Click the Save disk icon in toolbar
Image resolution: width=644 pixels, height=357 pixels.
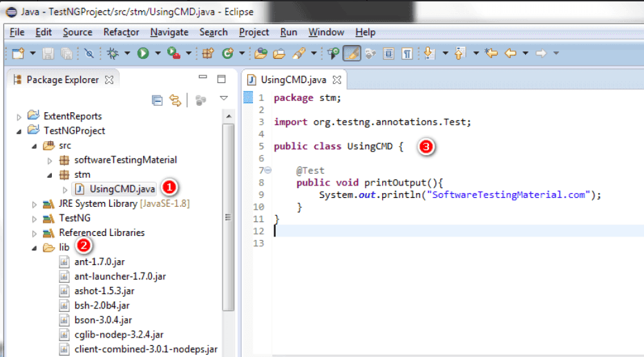click(48, 53)
